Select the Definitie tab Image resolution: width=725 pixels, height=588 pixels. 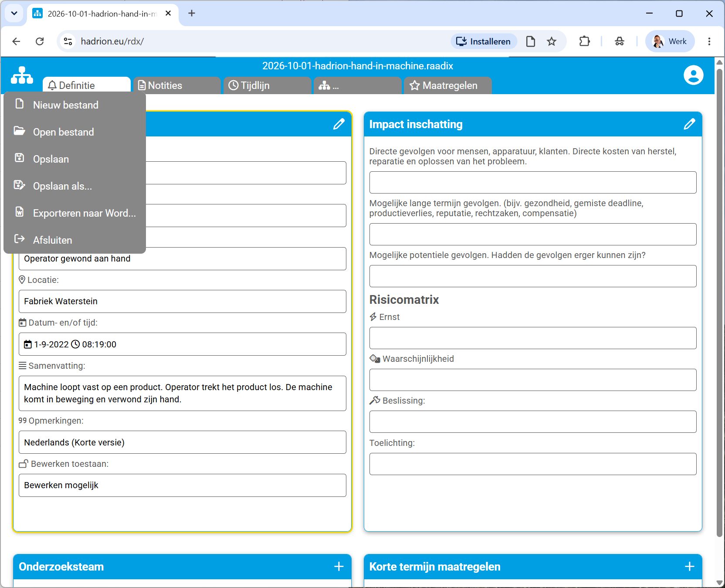coord(87,85)
